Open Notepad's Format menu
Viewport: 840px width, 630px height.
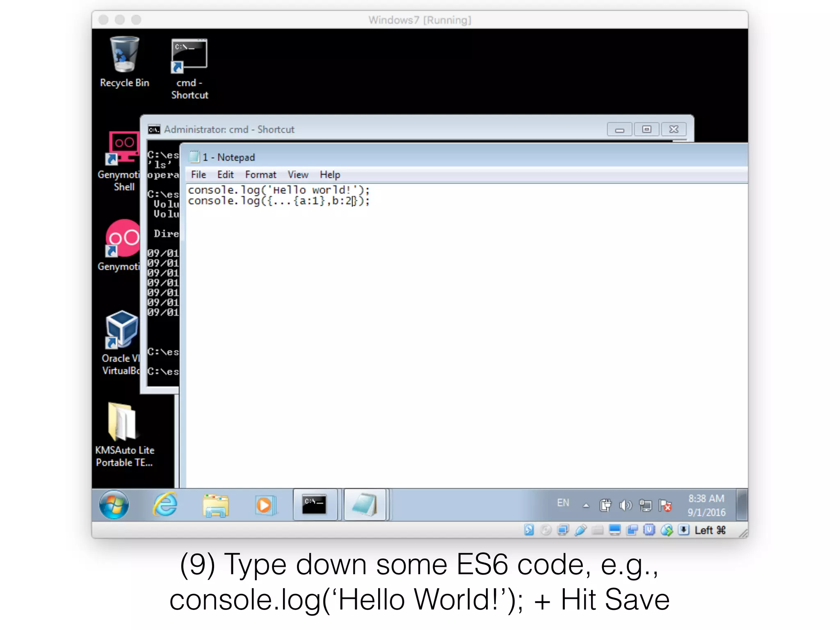tap(261, 175)
